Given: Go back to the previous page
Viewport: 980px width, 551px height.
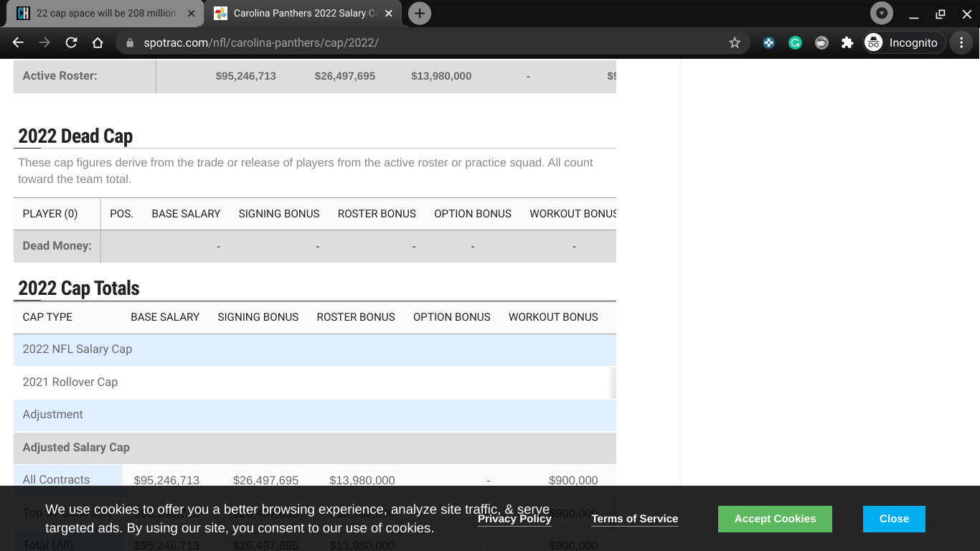Looking at the screenshot, I should 19,43.
